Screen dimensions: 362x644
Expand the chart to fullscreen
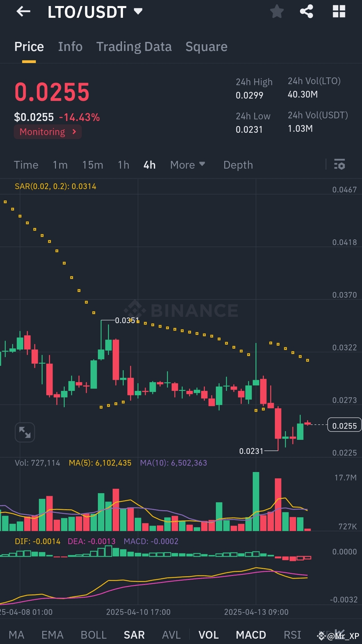[x=25, y=432]
